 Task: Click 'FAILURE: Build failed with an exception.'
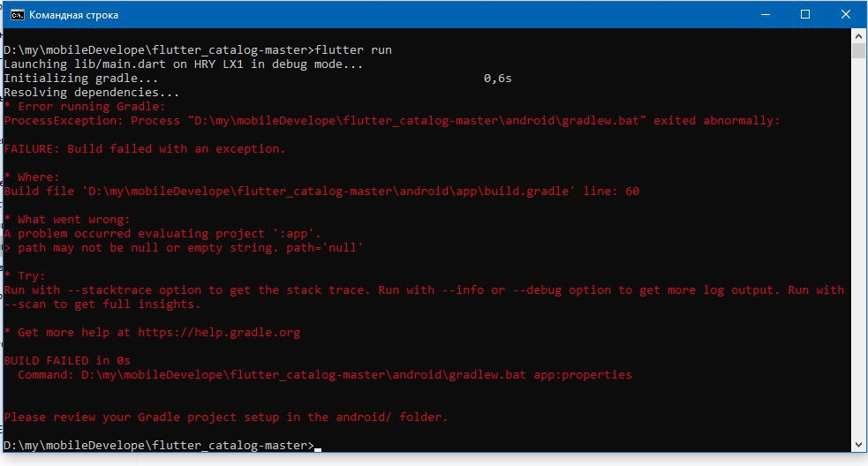tap(145, 149)
